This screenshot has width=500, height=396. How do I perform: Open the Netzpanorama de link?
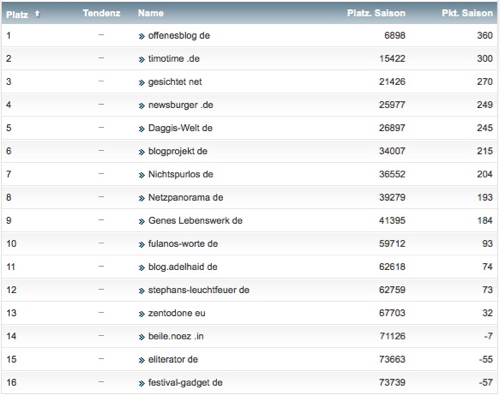pyautogui.click(x=186, y=198)
